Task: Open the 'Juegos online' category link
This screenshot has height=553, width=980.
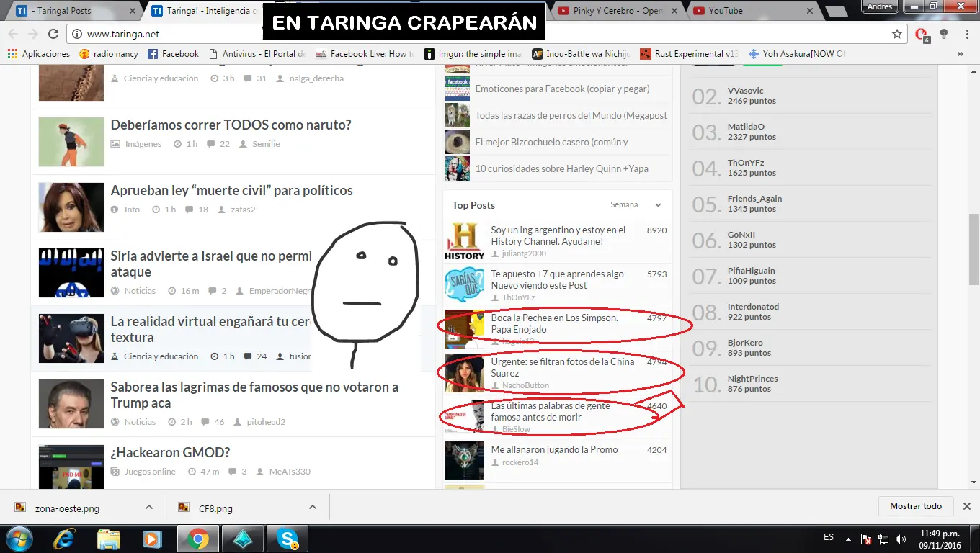Action: (x=150, y=472)
